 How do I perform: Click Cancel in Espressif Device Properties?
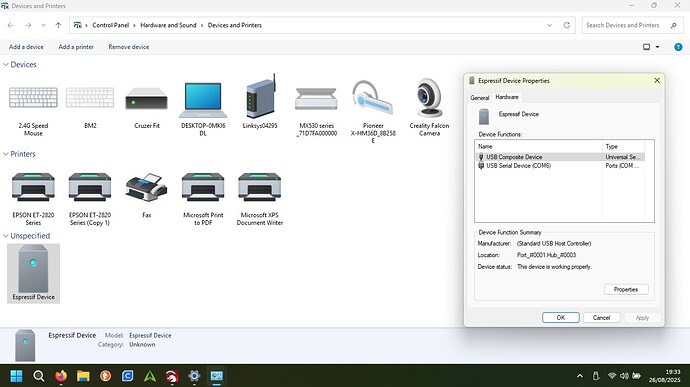[601, 318]
